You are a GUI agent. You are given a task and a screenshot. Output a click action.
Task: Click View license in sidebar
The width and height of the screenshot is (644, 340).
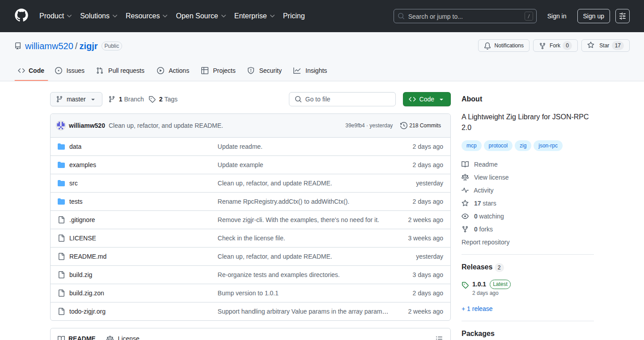click(x=485, y=177)
